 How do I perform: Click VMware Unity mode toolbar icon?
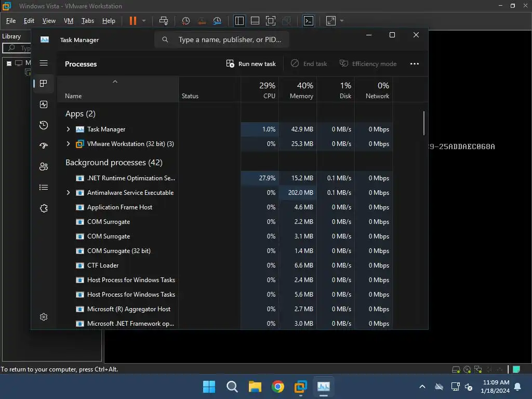(x=286, y=21)
